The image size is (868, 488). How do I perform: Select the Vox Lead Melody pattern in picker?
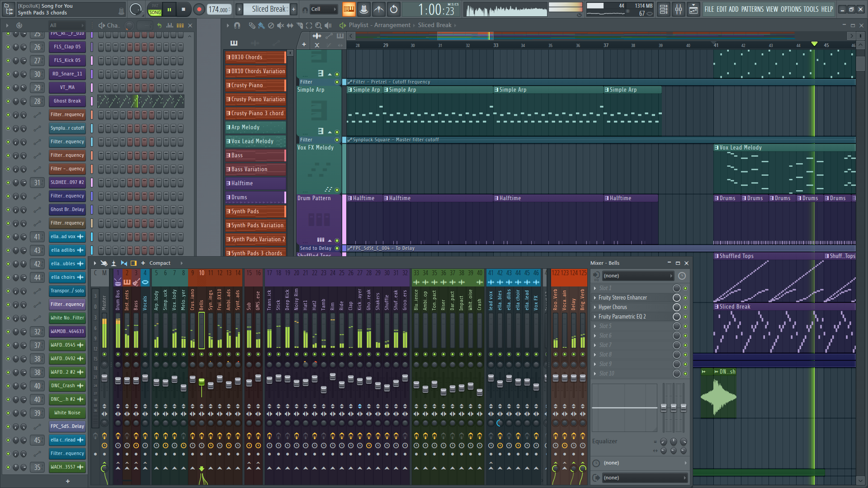pyautogui.click(x=255, y=141)
